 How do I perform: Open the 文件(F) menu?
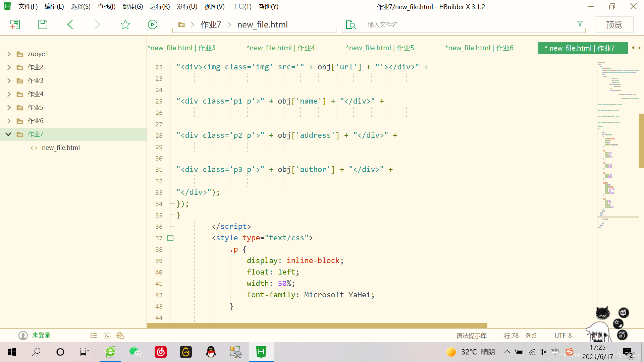[28, 7]
